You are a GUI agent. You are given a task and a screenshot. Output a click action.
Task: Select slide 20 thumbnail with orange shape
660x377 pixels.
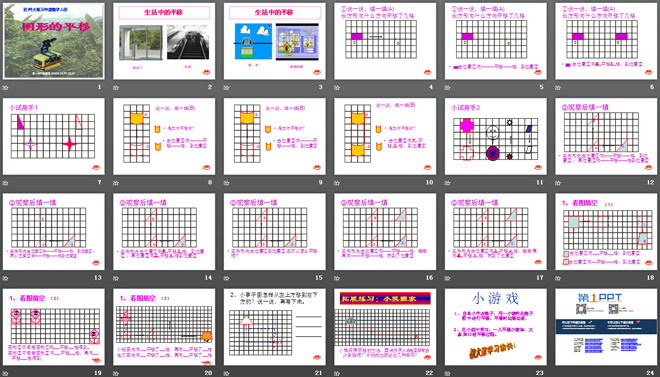(x=164, y=327)
